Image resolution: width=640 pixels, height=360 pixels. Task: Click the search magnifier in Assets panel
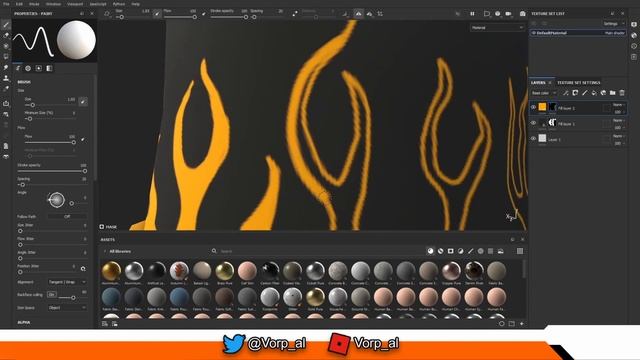214,251
